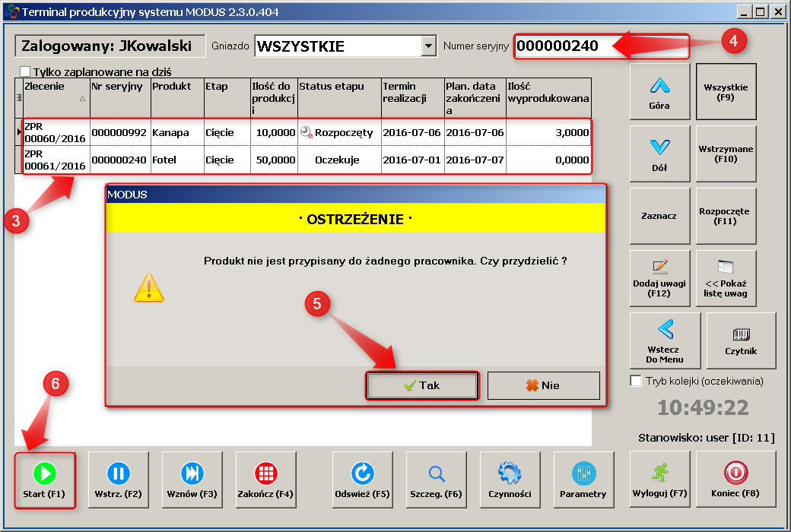
Task: Open the Gniazdo dropdown showing WSZYSTKIE
Action: (x=429, y=46)
